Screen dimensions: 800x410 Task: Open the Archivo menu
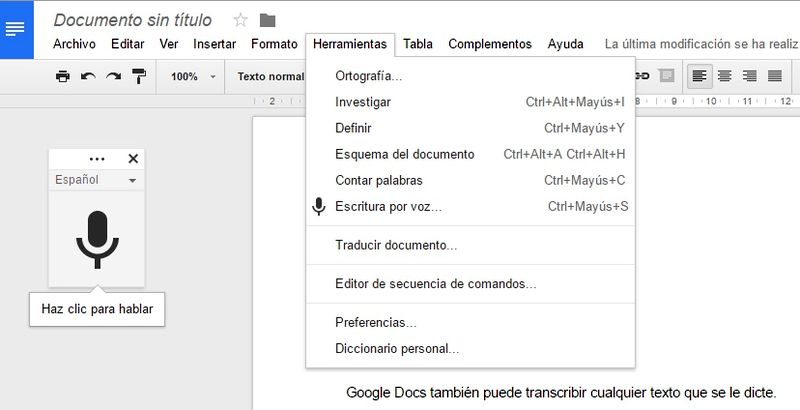pos(74,44)
